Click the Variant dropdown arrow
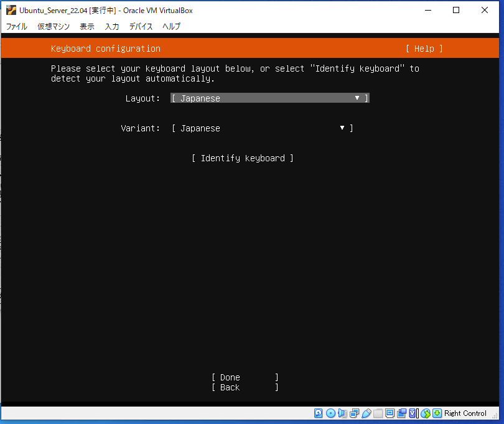Screen dimensions: 504x424 tap(342, 128)
